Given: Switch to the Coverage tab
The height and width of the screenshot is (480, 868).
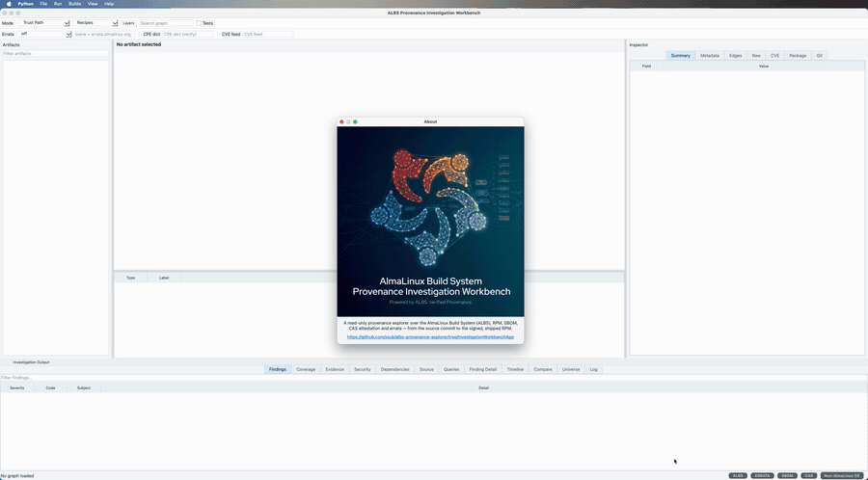Looking at the screenshot, I should point(306,369).
